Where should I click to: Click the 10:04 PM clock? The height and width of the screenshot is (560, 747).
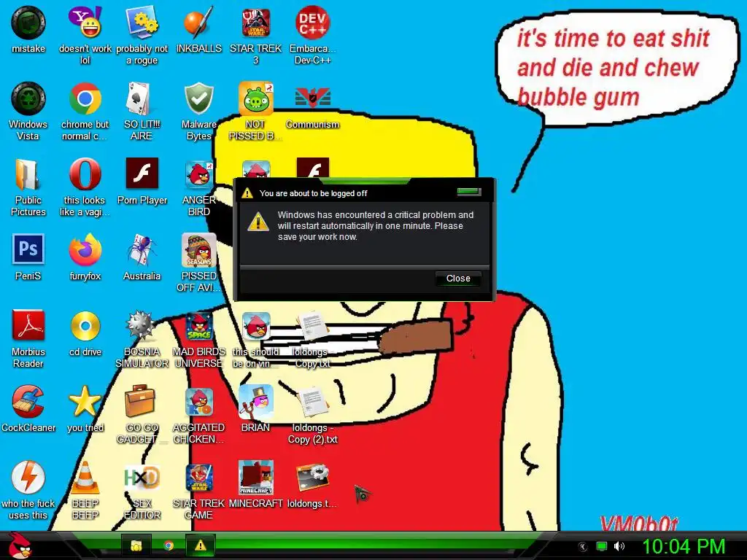[x=684, y=546]
